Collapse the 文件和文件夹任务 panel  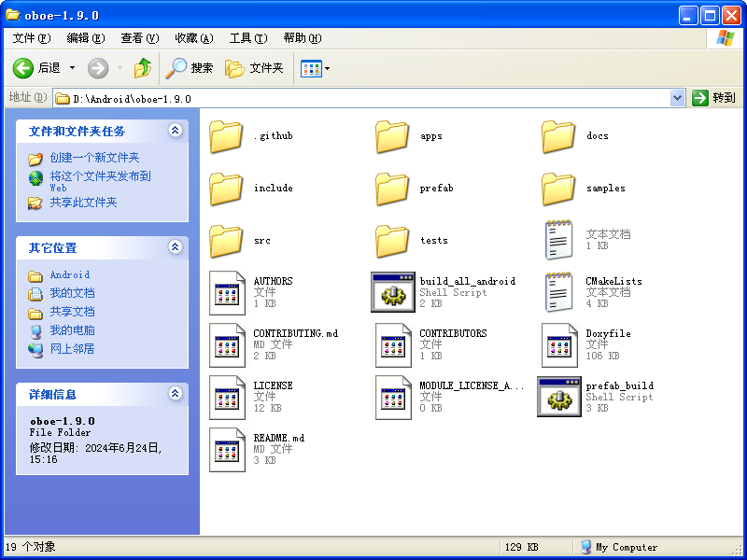(176, 131)
